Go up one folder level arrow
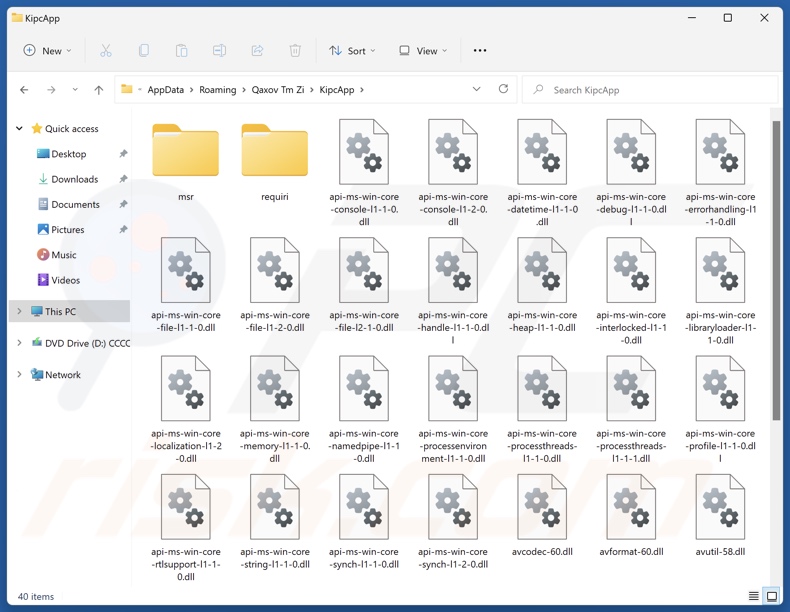790x612 pixels. point(99,90)
